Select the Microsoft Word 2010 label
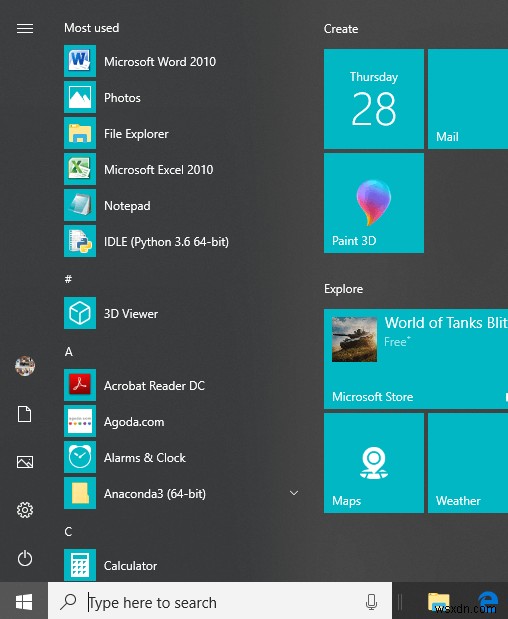 click(x=160, y=62)
